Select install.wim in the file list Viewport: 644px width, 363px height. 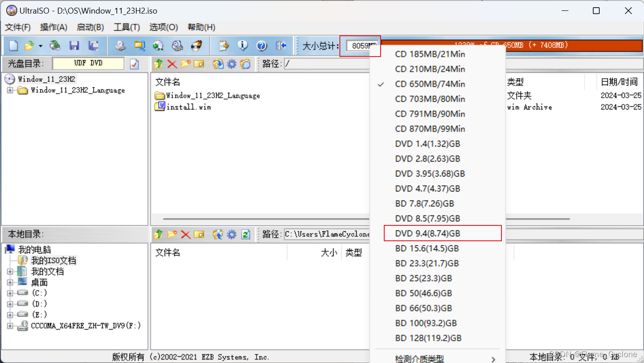click(x=183, y=107)
